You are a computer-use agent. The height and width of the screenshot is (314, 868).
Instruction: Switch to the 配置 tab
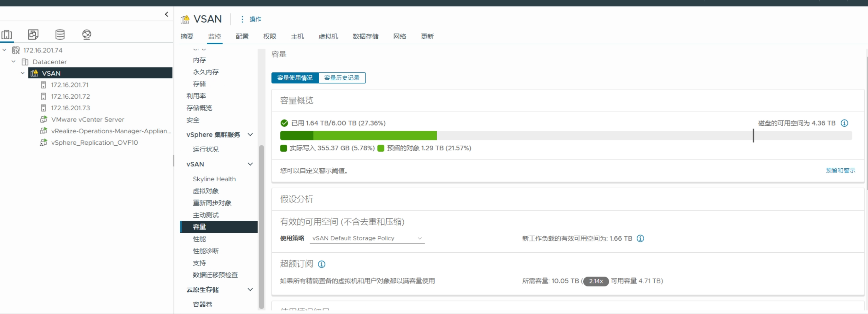point(242,36)
